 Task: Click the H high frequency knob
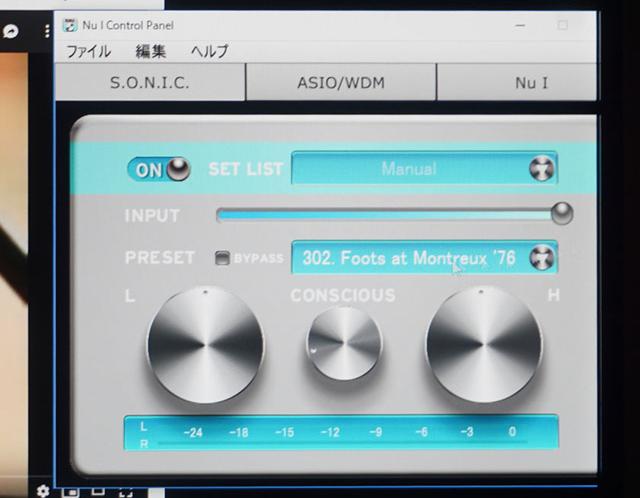[484, 345]
